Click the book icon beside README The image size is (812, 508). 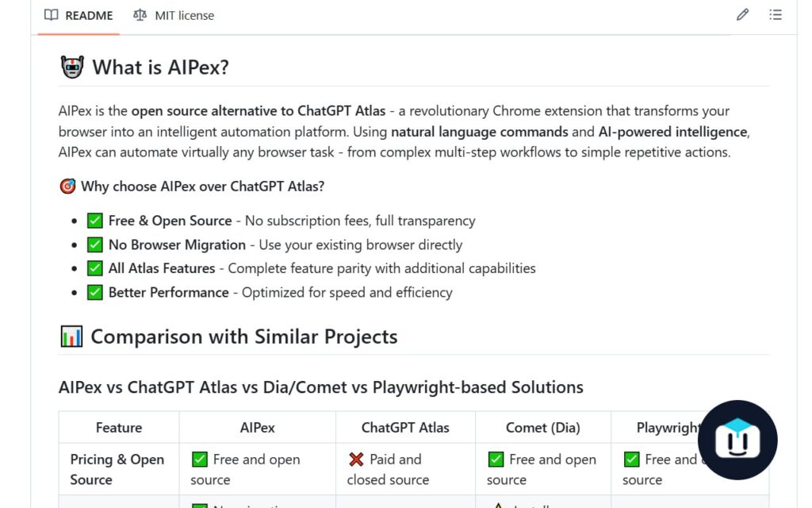tap(52, 15)
